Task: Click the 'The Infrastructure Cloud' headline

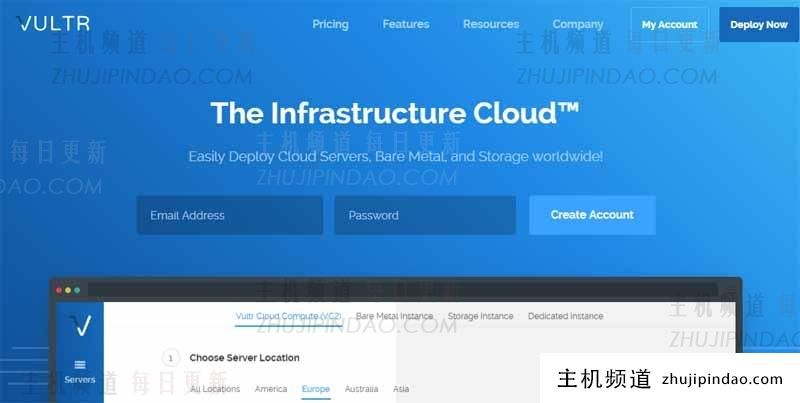Action: pyautogui.click(x=394, y=113)
